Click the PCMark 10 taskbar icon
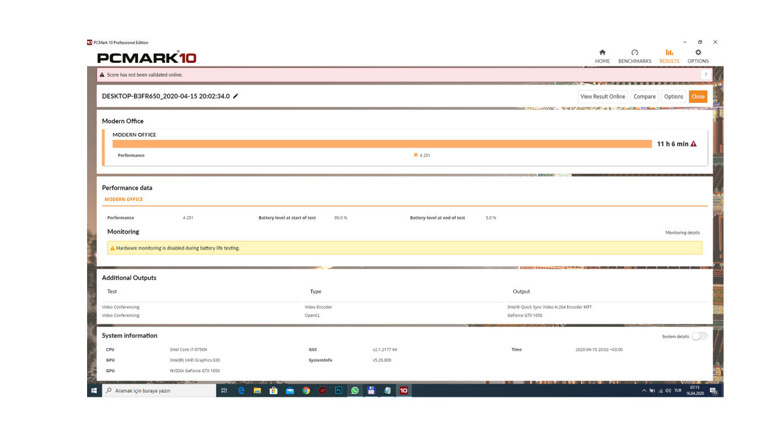Image resolution: width=774 pixels, height=435 pixels. (x=404, y=391)
